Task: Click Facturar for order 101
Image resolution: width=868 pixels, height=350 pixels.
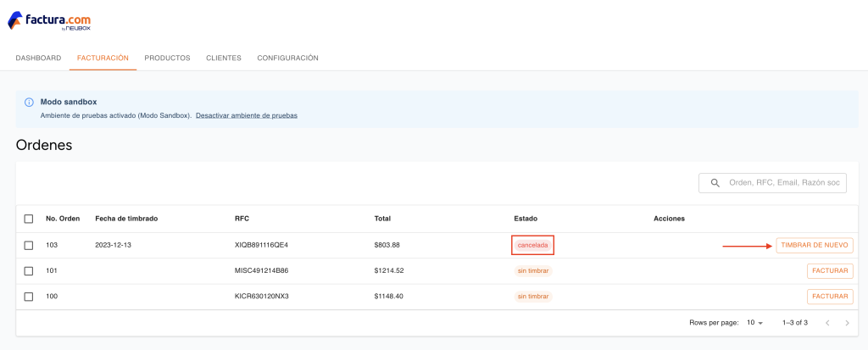Action: 830,271
